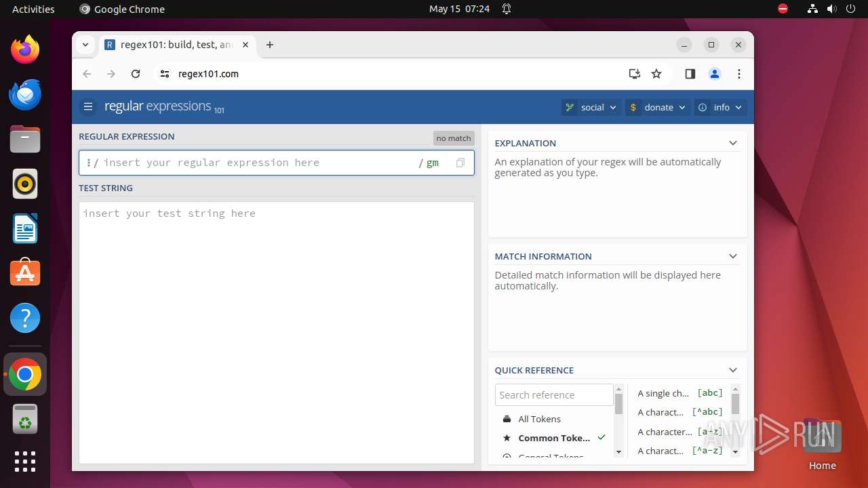This screenshot has width=868, height=488.
Task: Copy the regular expression to clipboard
Action: [460, 163]
